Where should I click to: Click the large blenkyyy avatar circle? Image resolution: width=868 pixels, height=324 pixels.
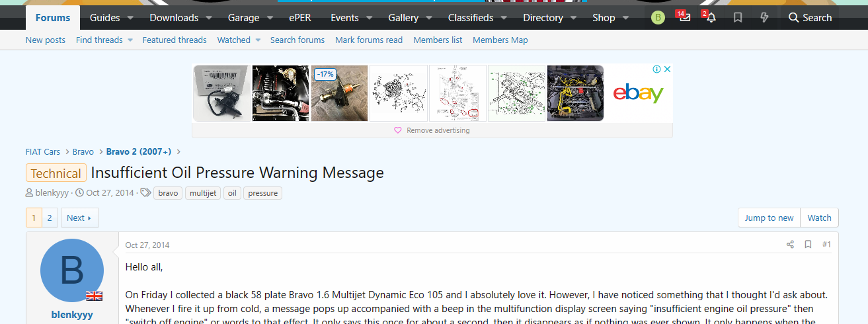point(72,270)
